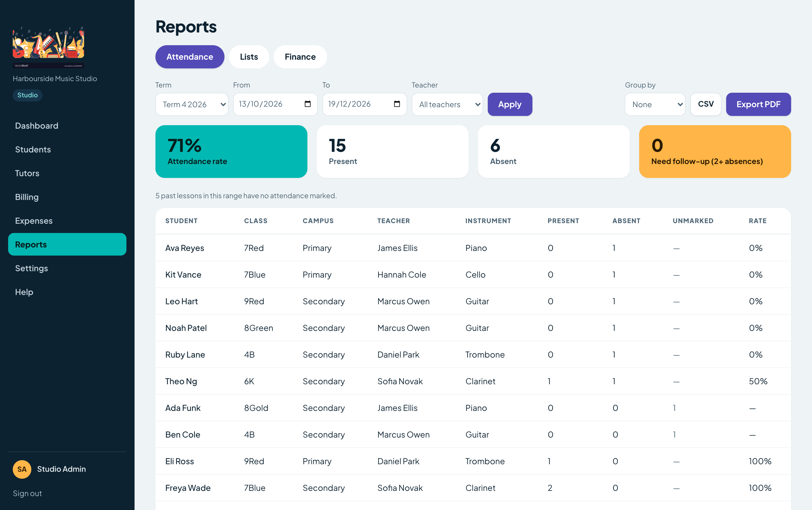This screenshot has height=510, width=812.
Task: Click the 15 Present summary card
Action: pos(392,152)
